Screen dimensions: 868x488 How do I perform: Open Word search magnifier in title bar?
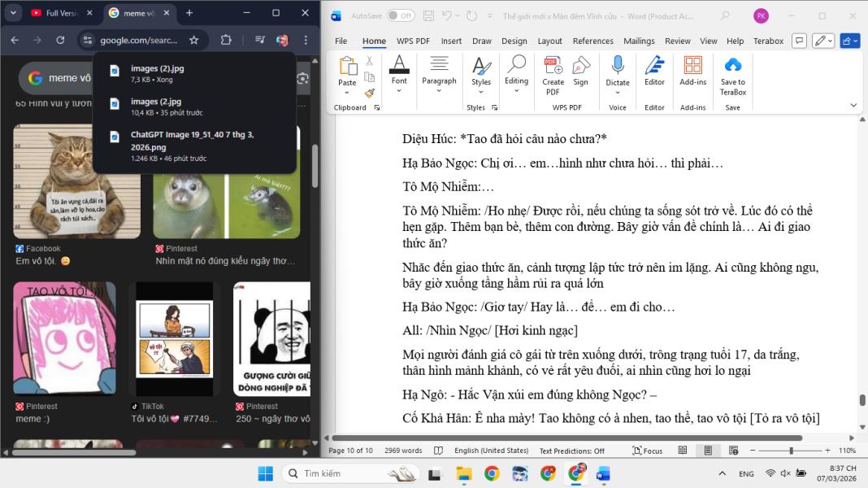coord(725,16)
